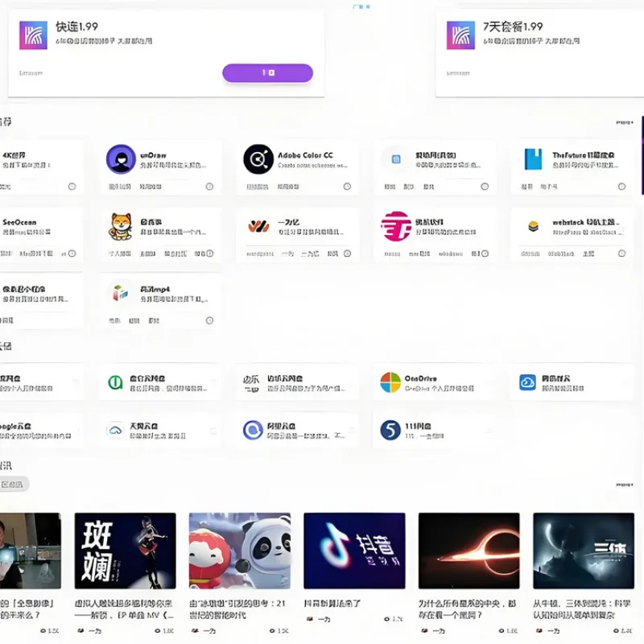Open the green circle cloud drive icon
Image resolution: width=644 pixels, height=644 pixels.
point(115,382)
